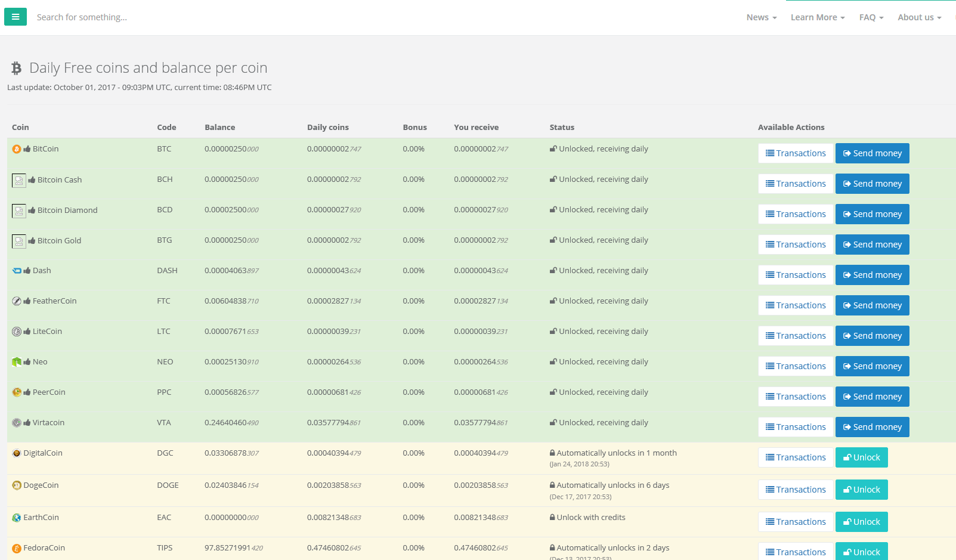Click the PeerCoin logo icon

click(17, 392)
